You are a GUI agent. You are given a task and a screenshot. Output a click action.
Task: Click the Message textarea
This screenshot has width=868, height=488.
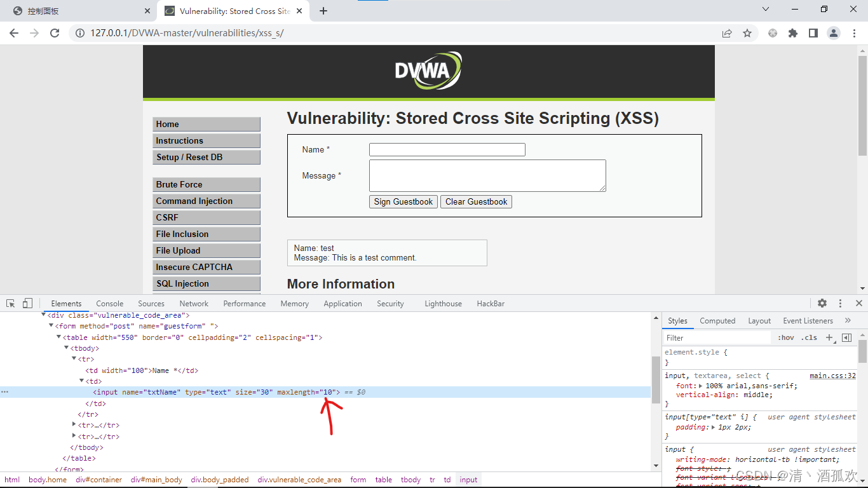[x=487, y=175]
